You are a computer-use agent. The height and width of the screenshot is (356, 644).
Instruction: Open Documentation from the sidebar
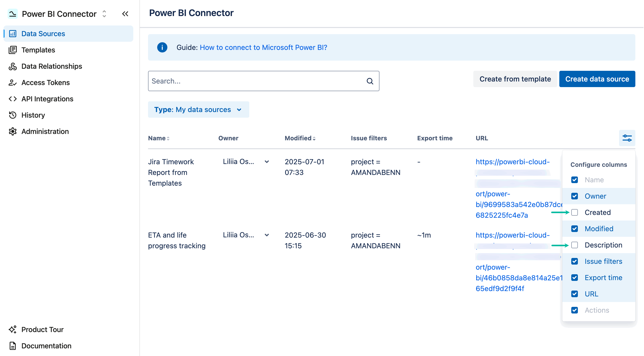click(x=46, y=346)
